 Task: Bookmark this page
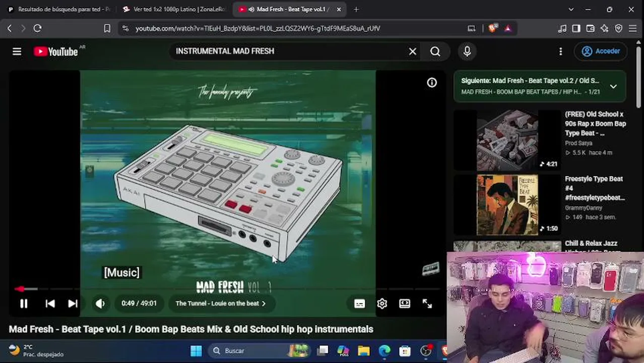[x=107, y=28]
